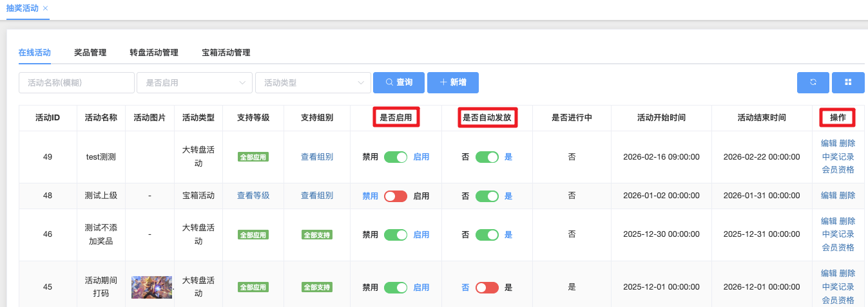Click the grid column settings icon
This screenshot has height=307, width=868.
(848, 82)
